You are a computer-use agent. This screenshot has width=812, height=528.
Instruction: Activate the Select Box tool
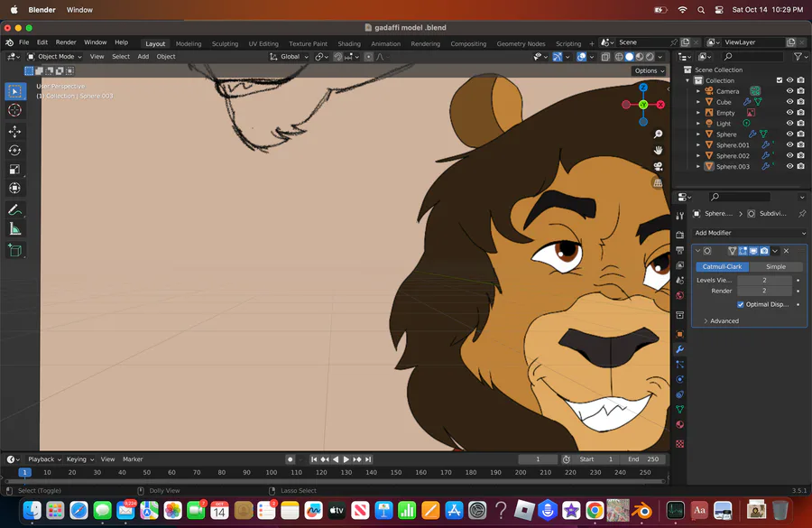[14, 91]
